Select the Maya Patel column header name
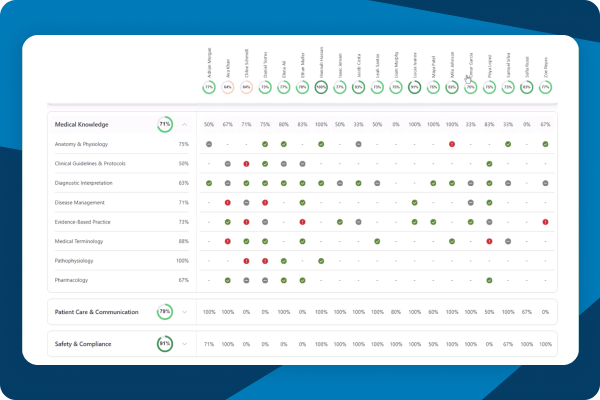 click(434, 67)
